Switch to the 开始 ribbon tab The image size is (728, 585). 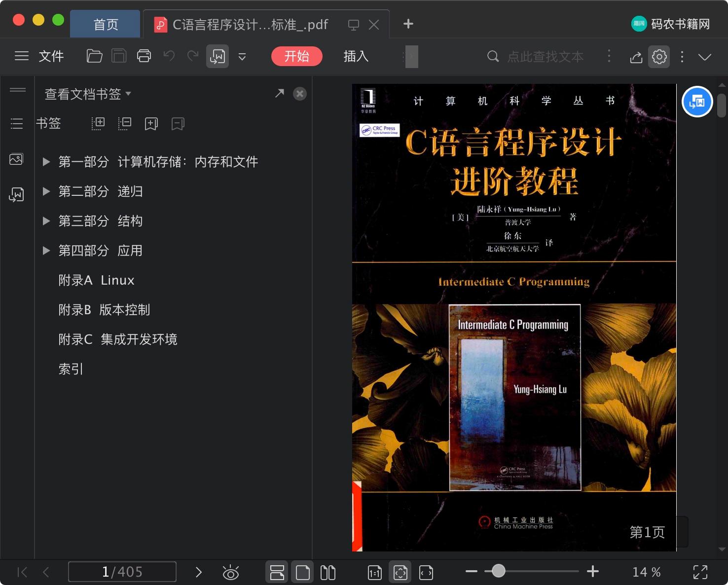[297, 56]
